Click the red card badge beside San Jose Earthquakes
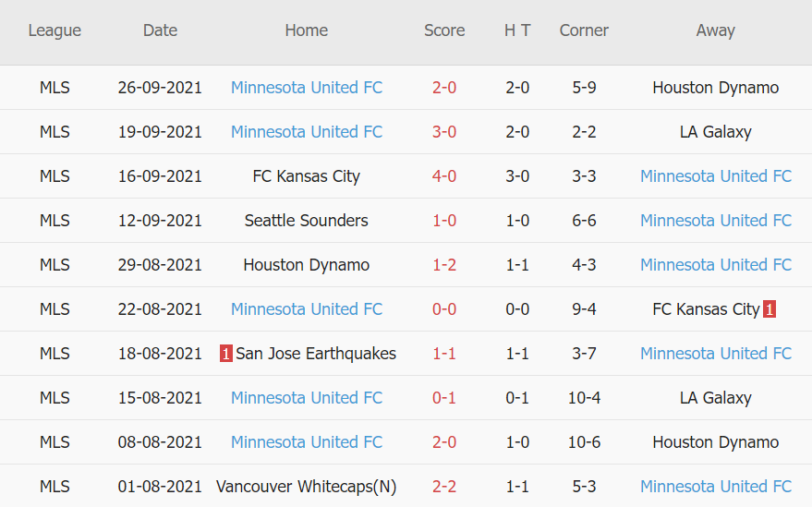This screenshot has height=507, width=812. [x=225, y=354]
